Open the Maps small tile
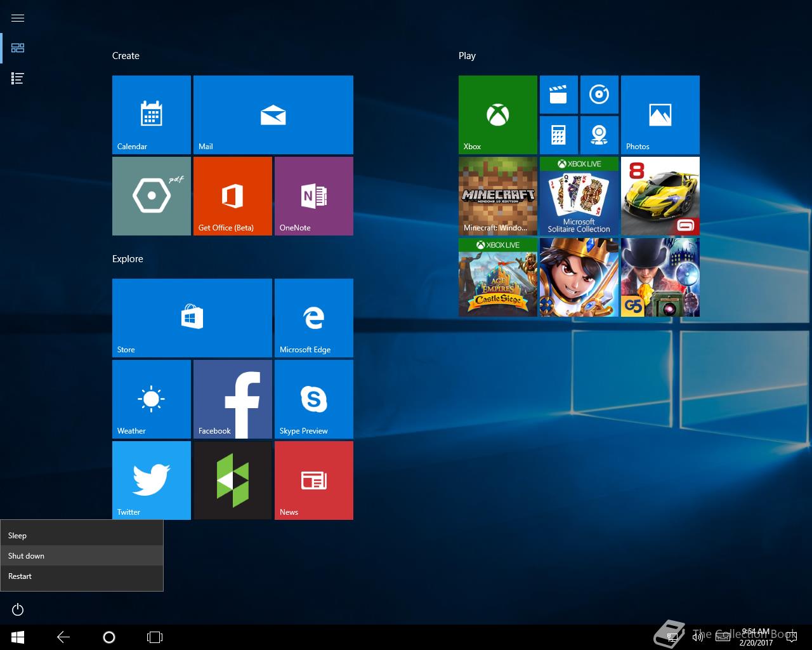The width and height of the screenshot is (812, 650). pyautogui.click(x=599, y=135)
